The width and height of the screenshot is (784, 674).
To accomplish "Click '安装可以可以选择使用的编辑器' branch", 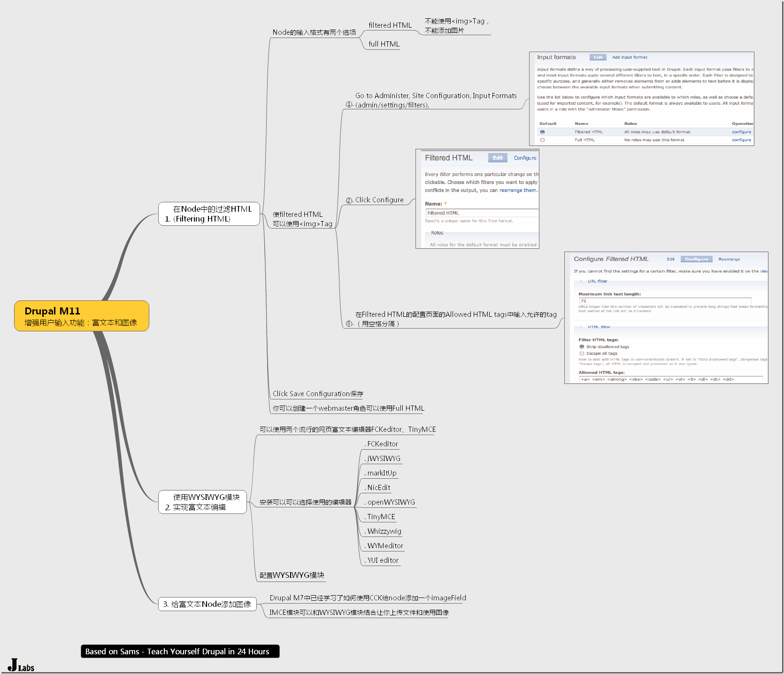I will 306,502.
